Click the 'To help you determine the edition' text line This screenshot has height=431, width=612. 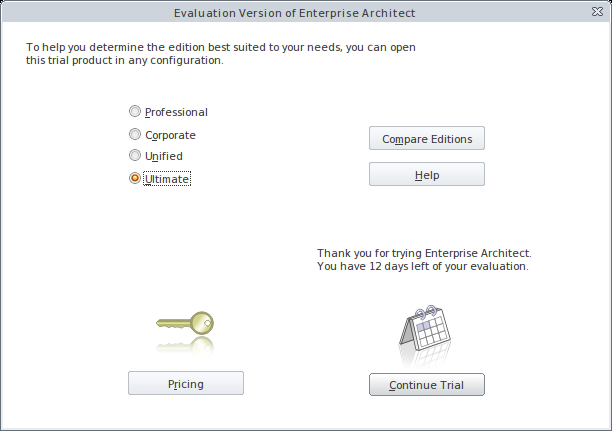pyautogui.click(x=221, y=47)
